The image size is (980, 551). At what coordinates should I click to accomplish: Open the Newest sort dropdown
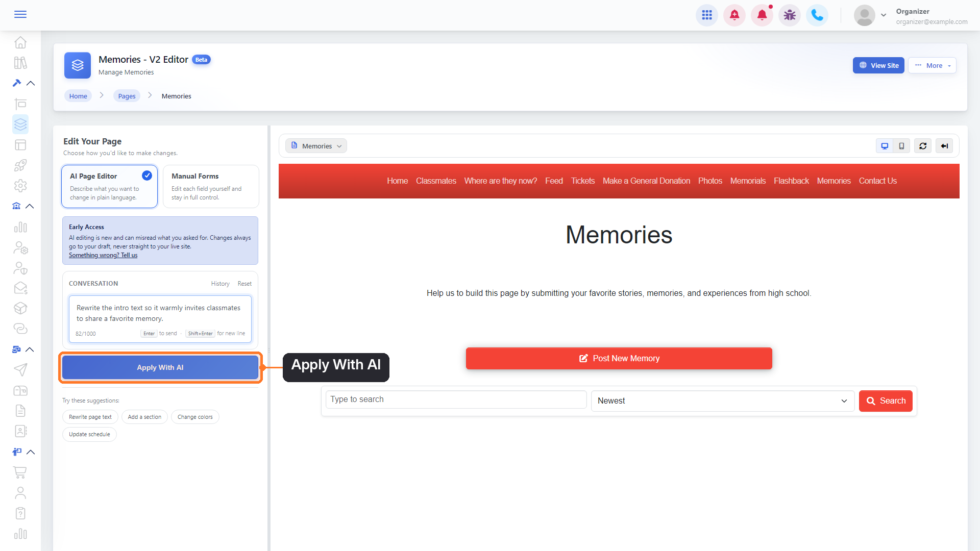(722, 401)
